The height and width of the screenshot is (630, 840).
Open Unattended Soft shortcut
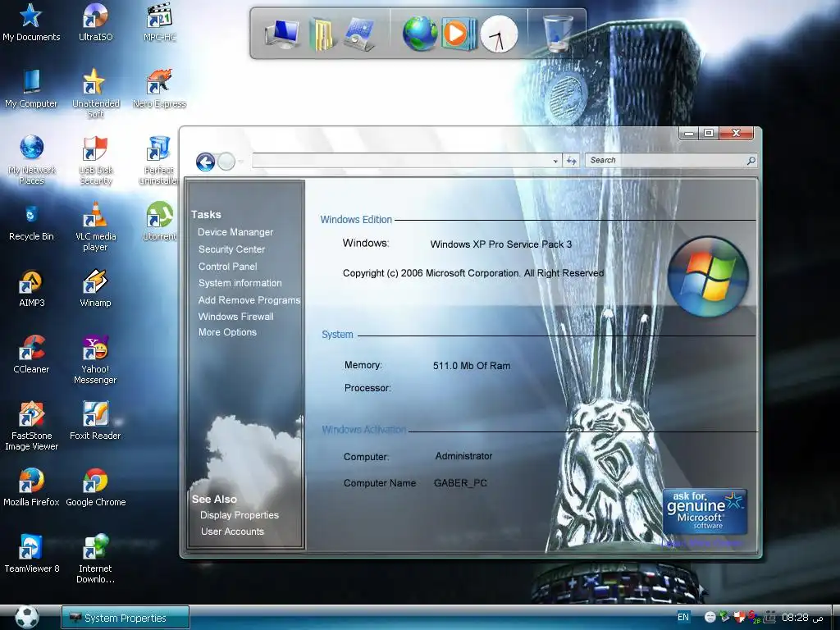click(x=95, y=94)
